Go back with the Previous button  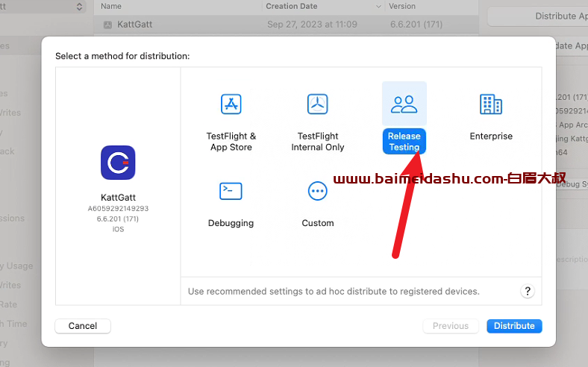(x=451, y=326)
